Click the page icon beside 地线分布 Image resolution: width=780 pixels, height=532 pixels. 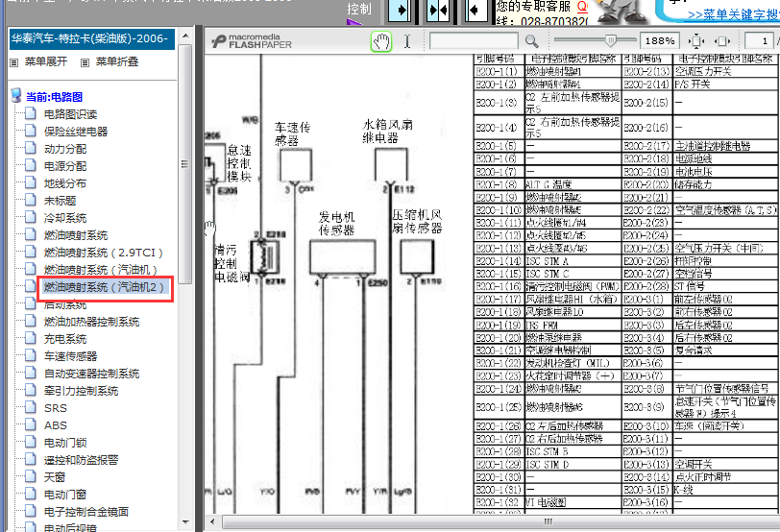31,182
